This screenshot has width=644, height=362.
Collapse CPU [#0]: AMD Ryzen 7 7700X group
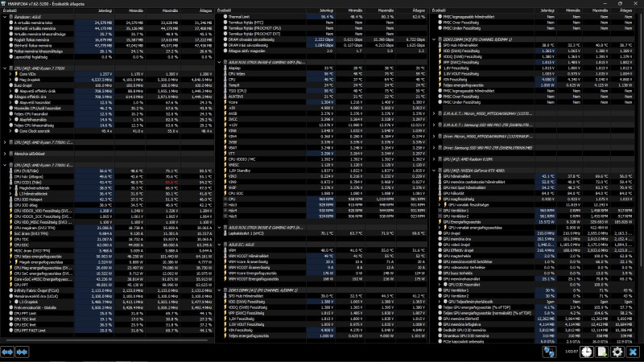5,68
